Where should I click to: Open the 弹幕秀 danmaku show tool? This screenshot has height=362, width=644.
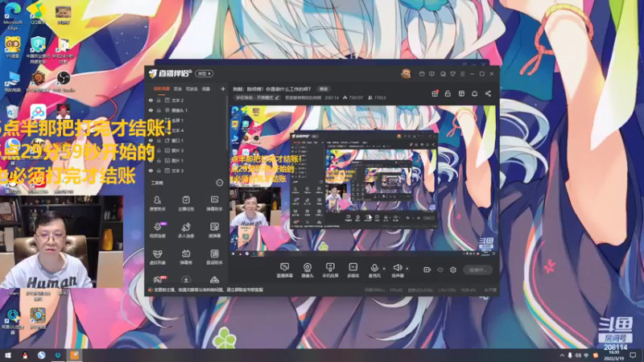186,257
